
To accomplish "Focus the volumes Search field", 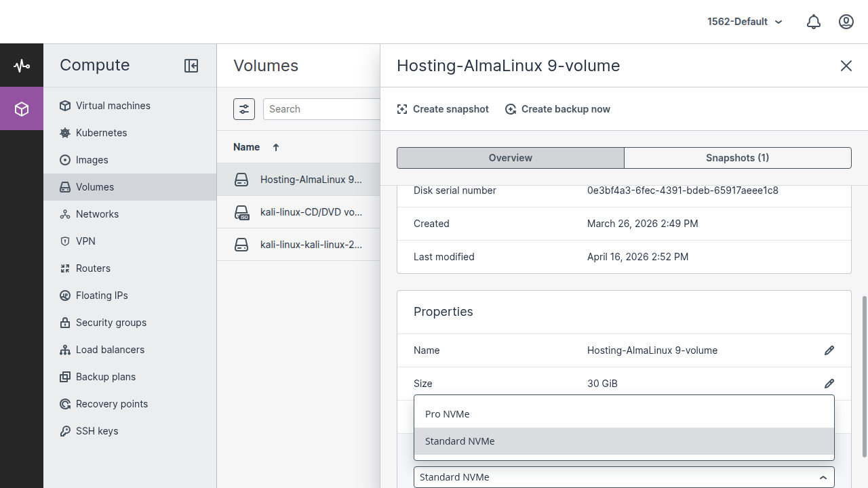I will pos(321,109).
